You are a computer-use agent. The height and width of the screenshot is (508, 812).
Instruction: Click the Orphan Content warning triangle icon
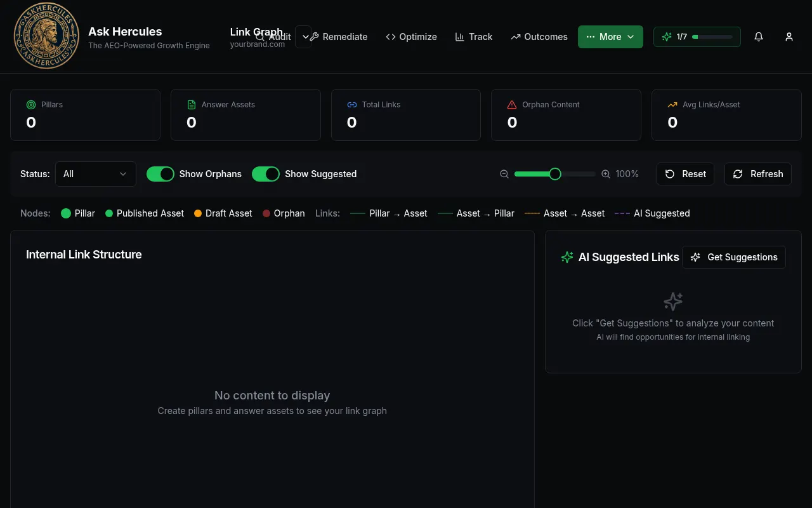click(x=512, y=105)
